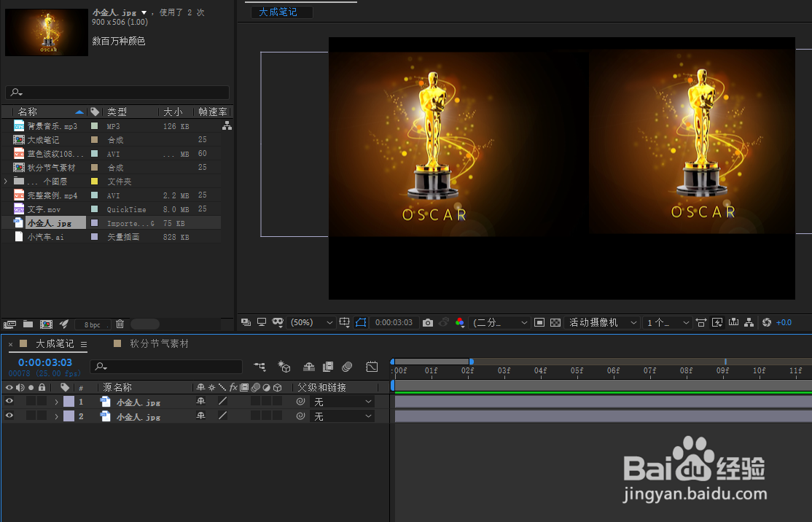This screenshot has width=812, height=522.
Task: Toggle draft 3D icon in timeline
Action: tap(284, 367)
